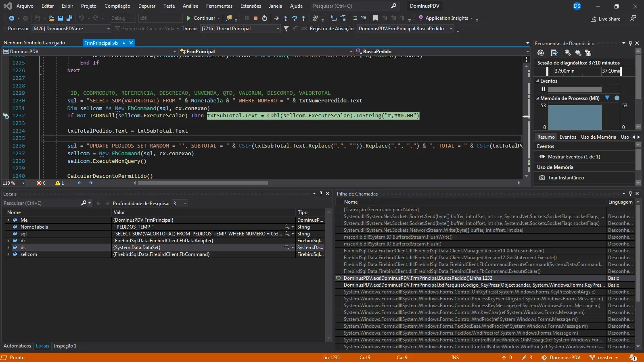Open the Processo dropdown list
Image resolution: width=644 pixels, height=362 pixels.
(108, 29)
